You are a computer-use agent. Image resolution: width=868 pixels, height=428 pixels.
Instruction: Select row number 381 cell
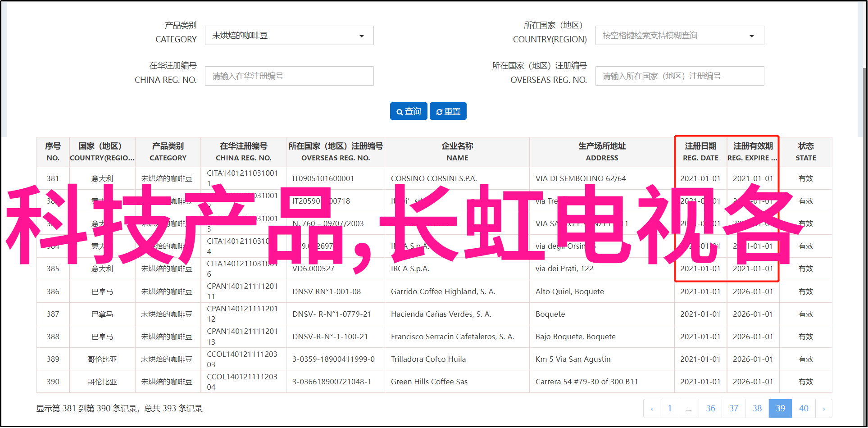click(53, 178)
